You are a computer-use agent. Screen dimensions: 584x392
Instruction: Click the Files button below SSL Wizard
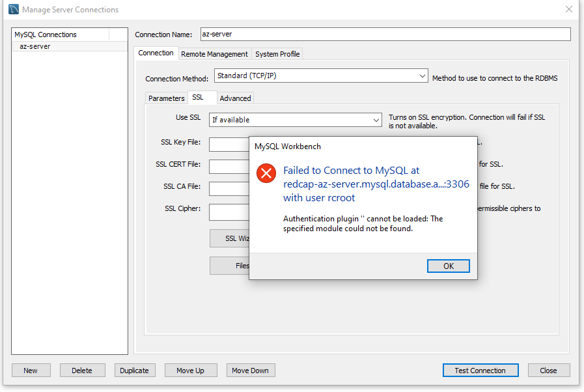coord(229,266)
